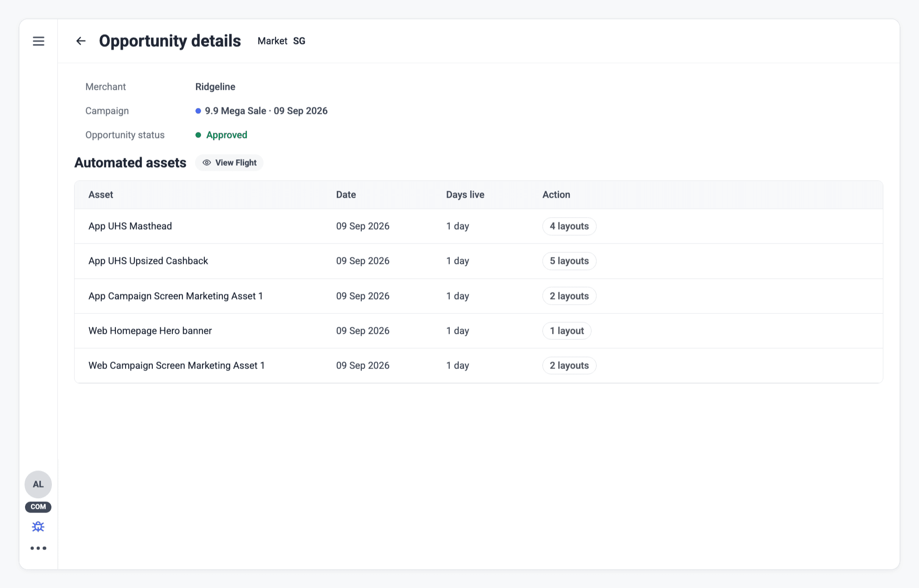Select App Campaign Screen Marketing Asset 1 name
Screen dimensions: 919x588
[x=176, y=296]
